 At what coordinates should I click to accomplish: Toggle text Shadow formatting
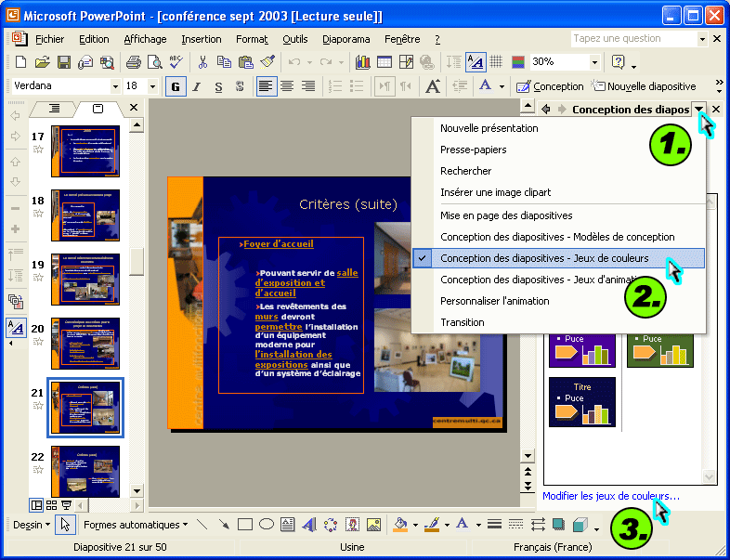240,86
